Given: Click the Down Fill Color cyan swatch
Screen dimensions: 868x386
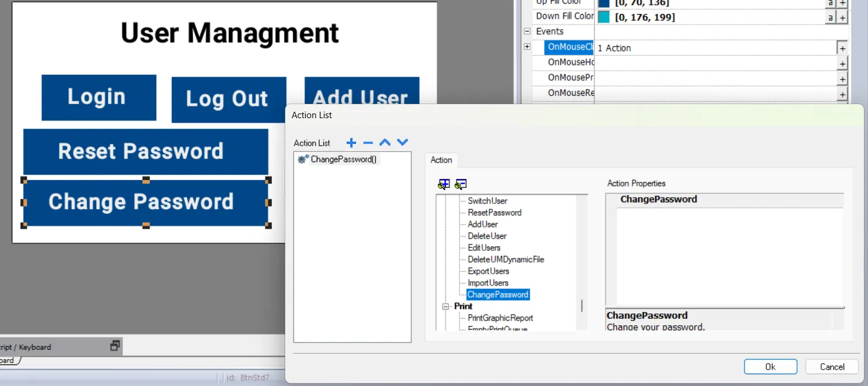Looking at the screenshot, I should coord(604,17).
